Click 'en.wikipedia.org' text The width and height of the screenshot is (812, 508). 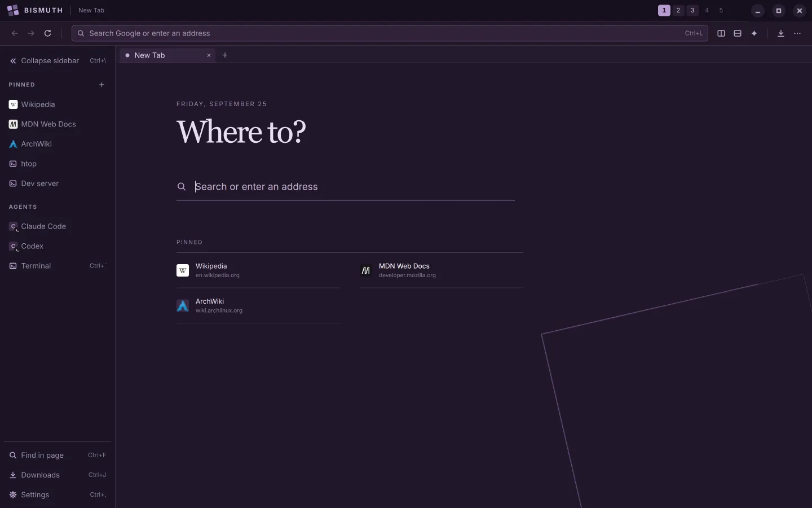point(218,275)
